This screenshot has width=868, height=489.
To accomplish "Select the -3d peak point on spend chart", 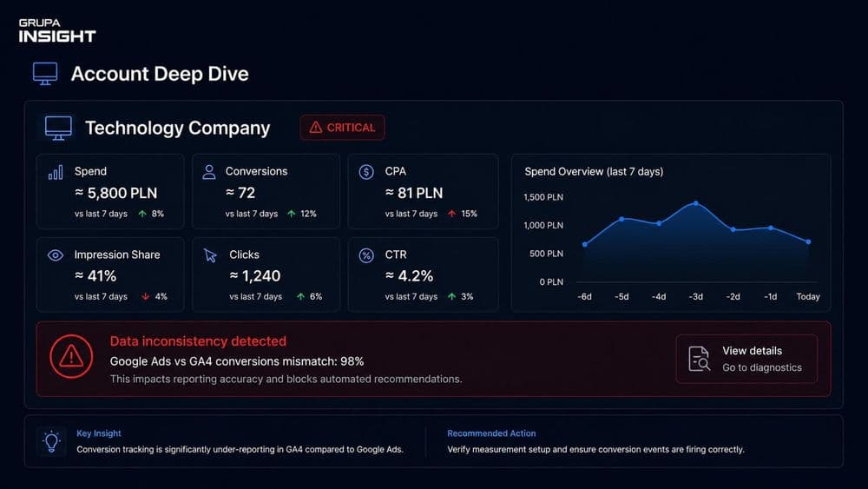I will point(696,203).
